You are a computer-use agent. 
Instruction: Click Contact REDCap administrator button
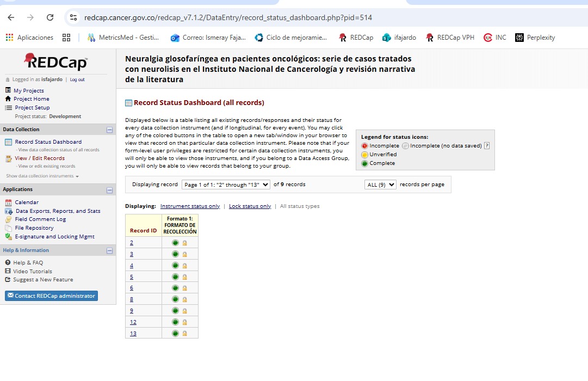coord(51,296)
